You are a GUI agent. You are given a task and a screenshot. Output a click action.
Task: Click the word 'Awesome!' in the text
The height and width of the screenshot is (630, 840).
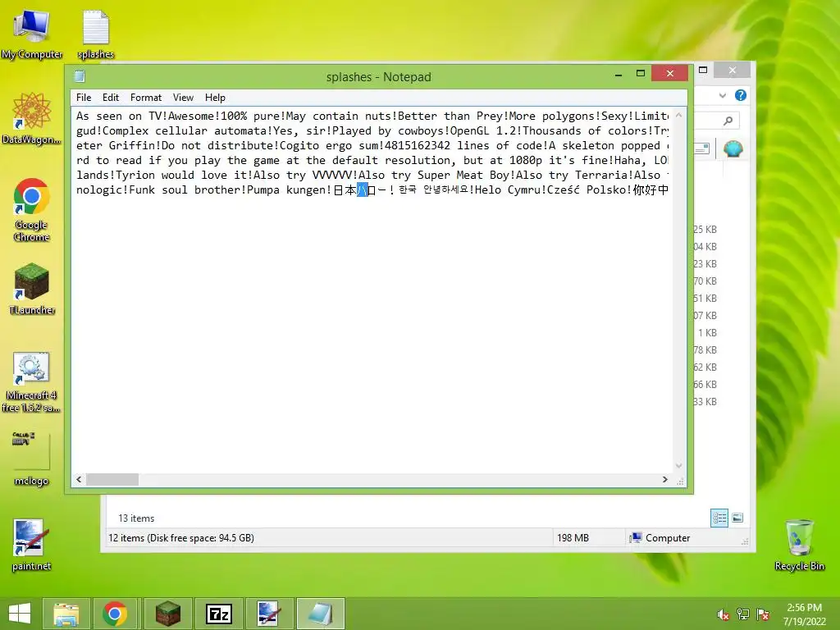(194, 116)
